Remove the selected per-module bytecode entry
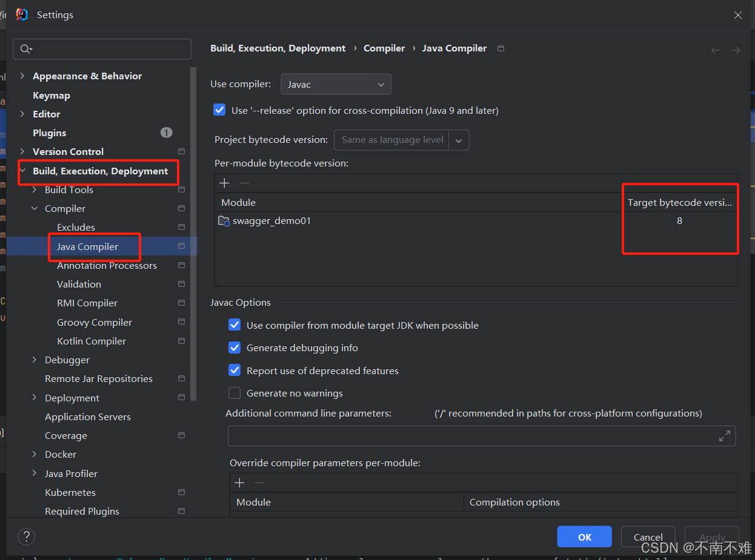This screenshot has width=755, height=560. (244, 183)
